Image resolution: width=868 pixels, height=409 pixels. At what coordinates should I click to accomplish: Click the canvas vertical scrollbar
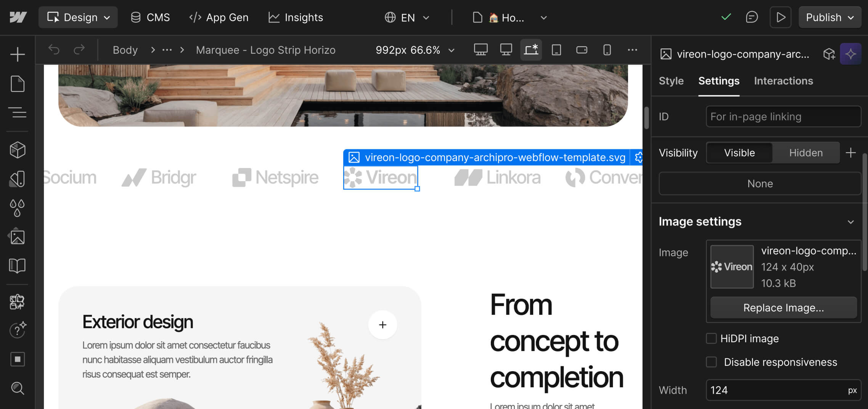pos(646,118)
